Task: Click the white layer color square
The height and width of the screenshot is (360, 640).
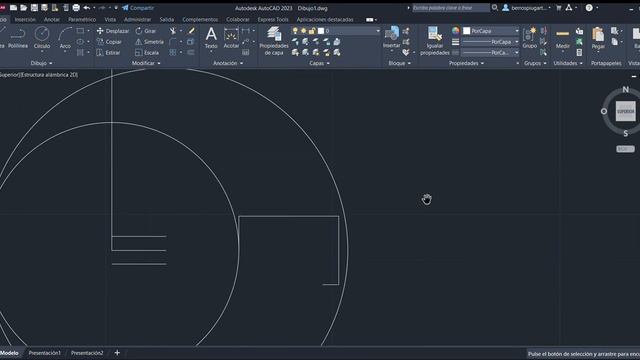Action: pyautogui.click(x=321, y=31)
